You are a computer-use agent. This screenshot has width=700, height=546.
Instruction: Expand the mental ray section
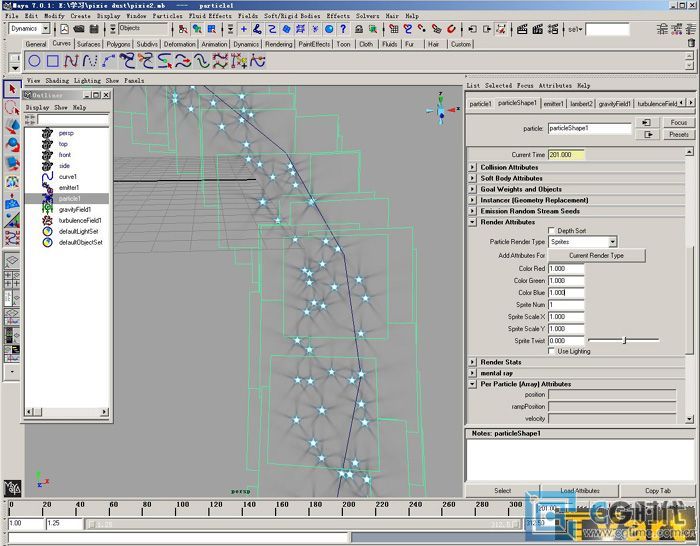click(x=472, y=373)
